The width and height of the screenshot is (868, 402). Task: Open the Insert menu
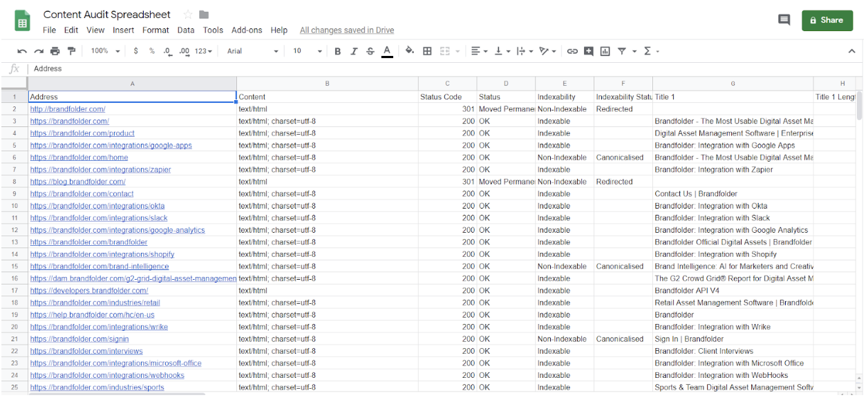(124, 30)
